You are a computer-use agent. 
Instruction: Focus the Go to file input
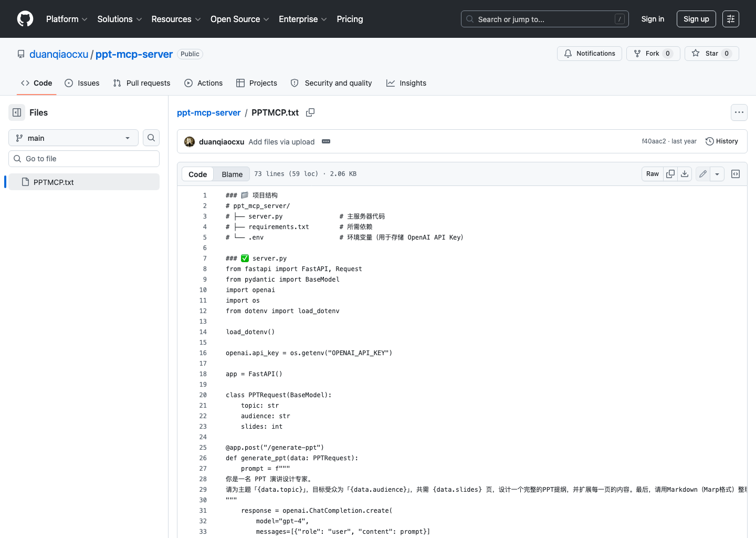tap(84, 159)
